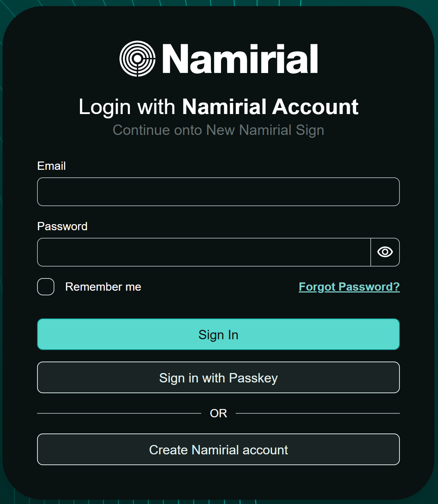Screen dimensions: 438x504
Task: Click the OR divider text
Action: tap(218, 413)
